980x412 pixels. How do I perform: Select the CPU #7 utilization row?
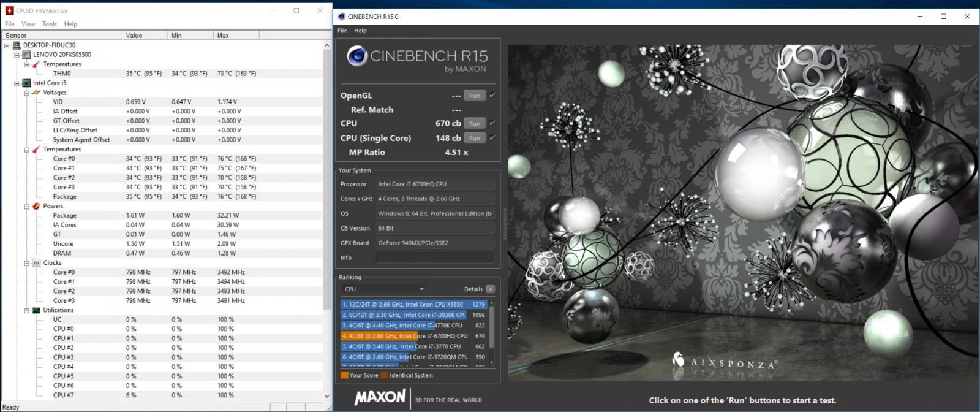[x=162, y=395]
